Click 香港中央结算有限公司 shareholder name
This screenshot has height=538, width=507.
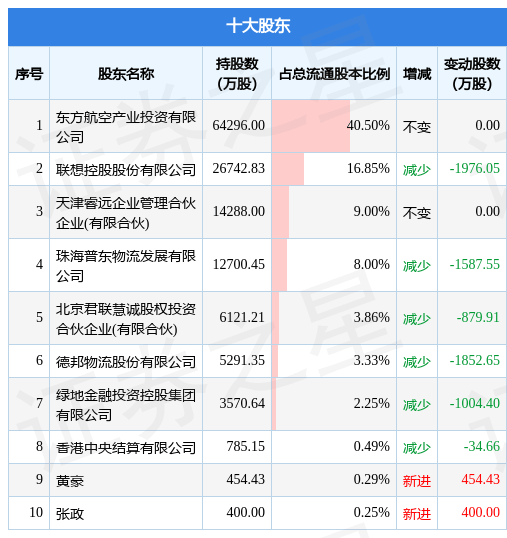coord(126,447)
